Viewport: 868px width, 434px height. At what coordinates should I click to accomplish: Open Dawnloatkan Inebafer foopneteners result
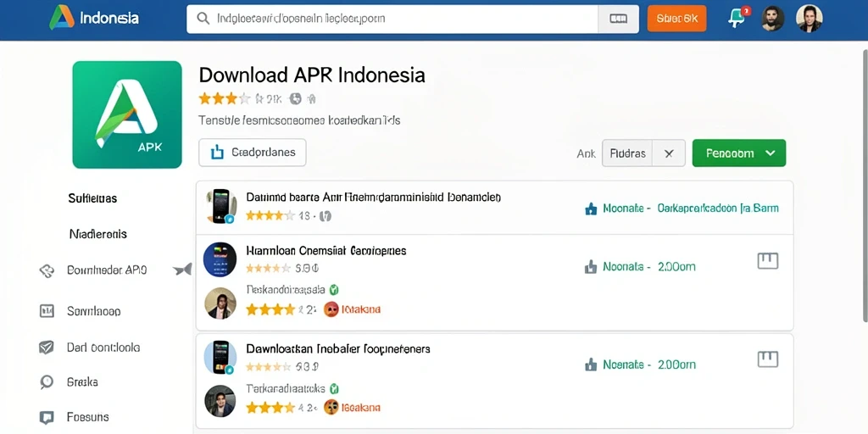337,348
